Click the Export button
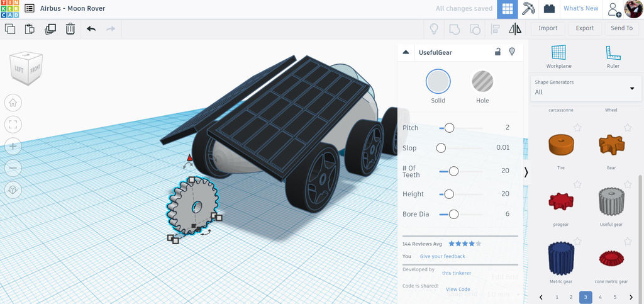Image resolution: width=644 pixels, height=304 pixels. [585, 28]
